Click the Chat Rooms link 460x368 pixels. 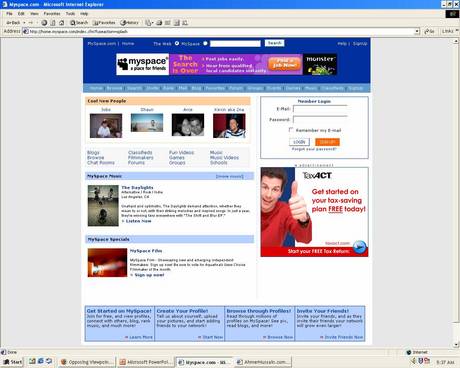pos(101,163)
